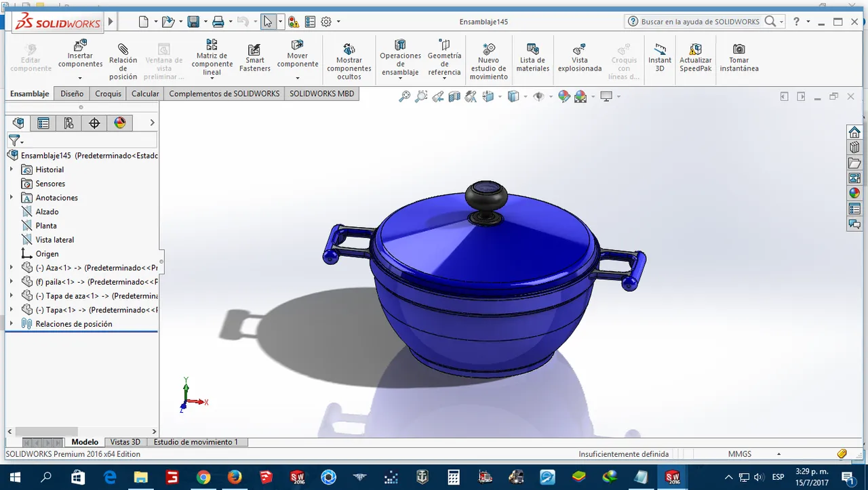Click the Mover componente icon
This screenshot has height=490, width=868.
pyautogui.click(x=297, y=46)
